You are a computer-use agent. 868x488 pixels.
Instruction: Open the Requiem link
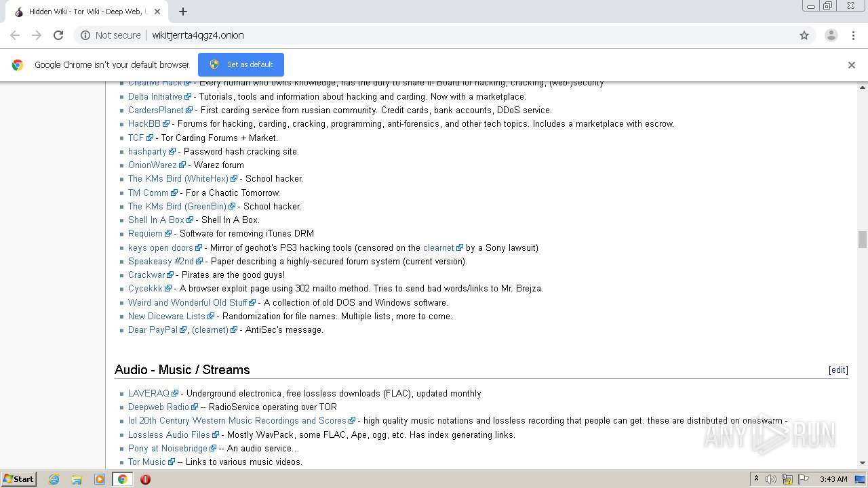pos(145,233)
